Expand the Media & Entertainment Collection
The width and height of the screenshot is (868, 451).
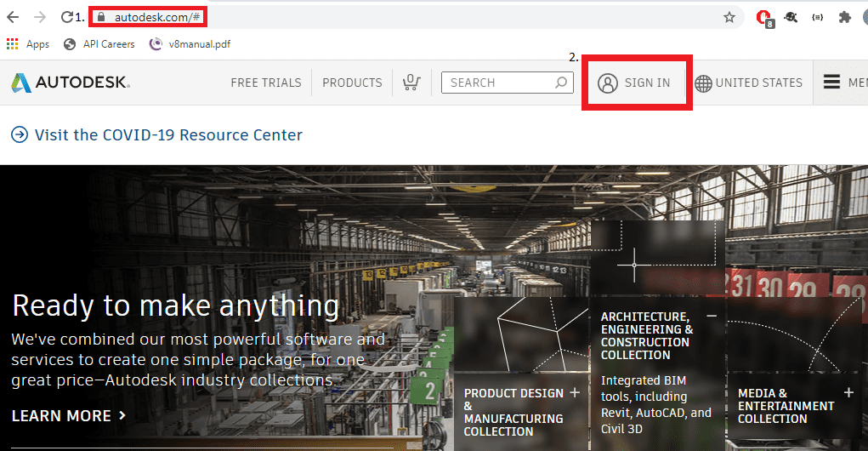[x=848, y=392]
